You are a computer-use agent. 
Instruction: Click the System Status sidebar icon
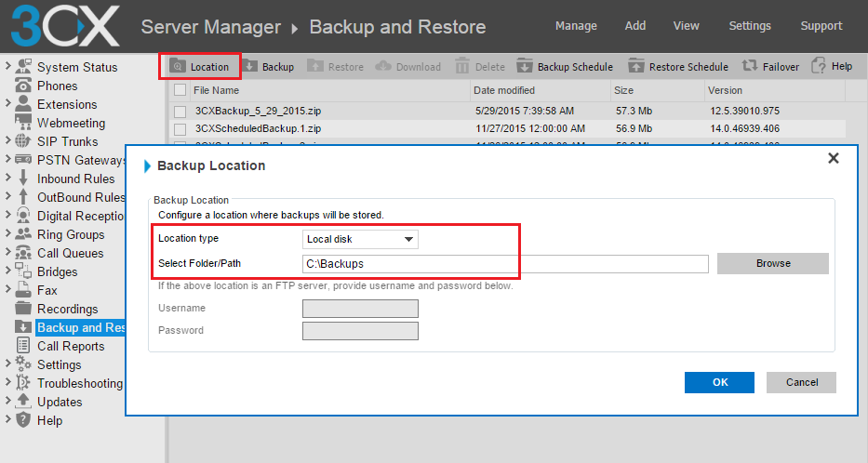click(x=23, y=66)
